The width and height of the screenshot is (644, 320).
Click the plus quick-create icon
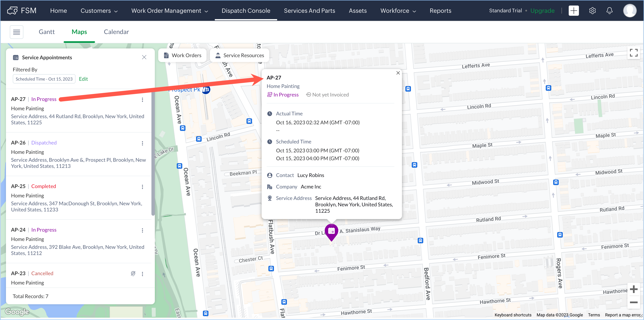[x=574, y=11]
